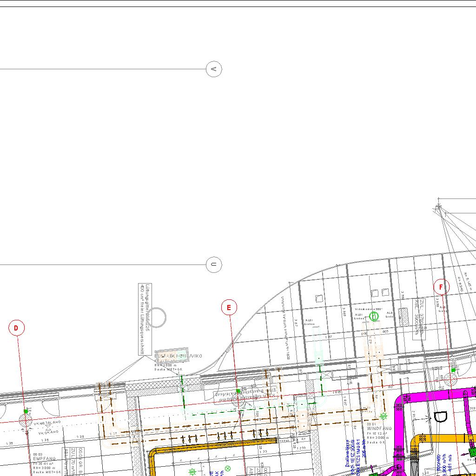The image size is (476, 476).
Task: Select the grey axis marker U
Action: 214,265
